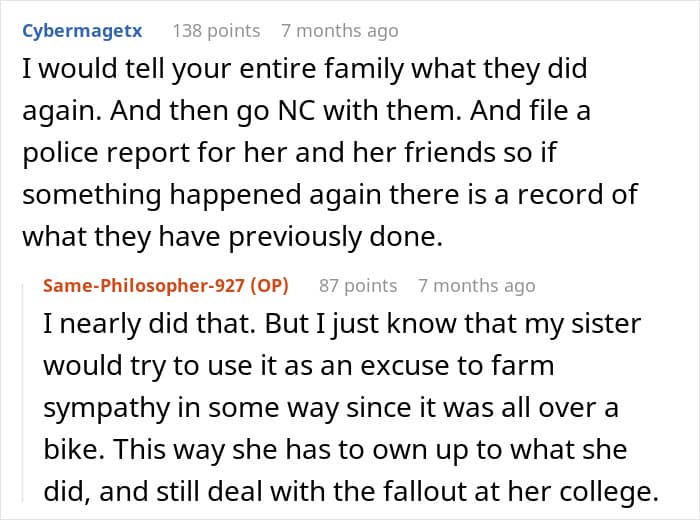Click the 138 points score
This screenshot has width=700, height=520.
tap(216, 31)
